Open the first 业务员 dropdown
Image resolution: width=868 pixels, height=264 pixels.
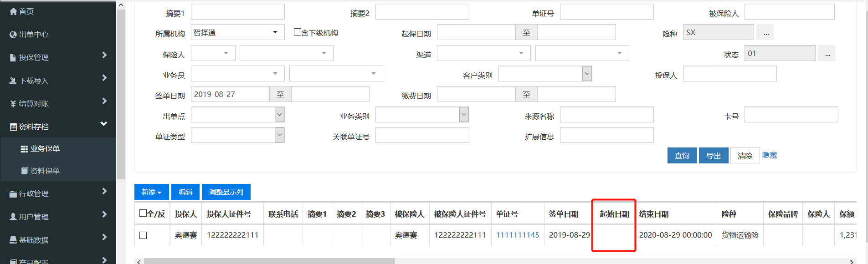tap(237, 74)
